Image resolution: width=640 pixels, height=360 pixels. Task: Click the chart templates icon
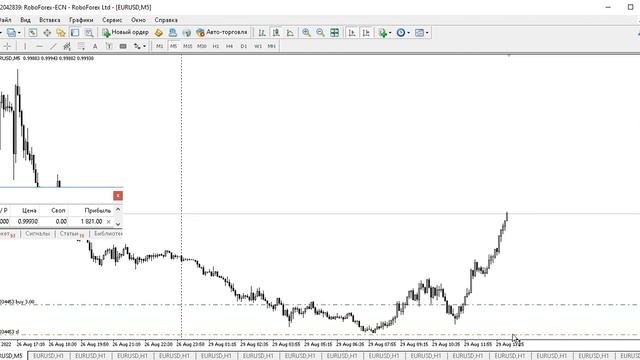tap(419, 33)
